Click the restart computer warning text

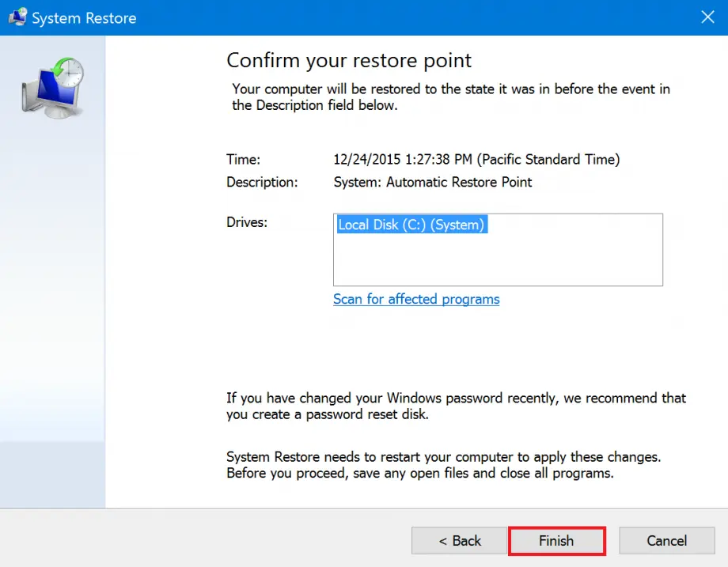click(x=443, y=465)
